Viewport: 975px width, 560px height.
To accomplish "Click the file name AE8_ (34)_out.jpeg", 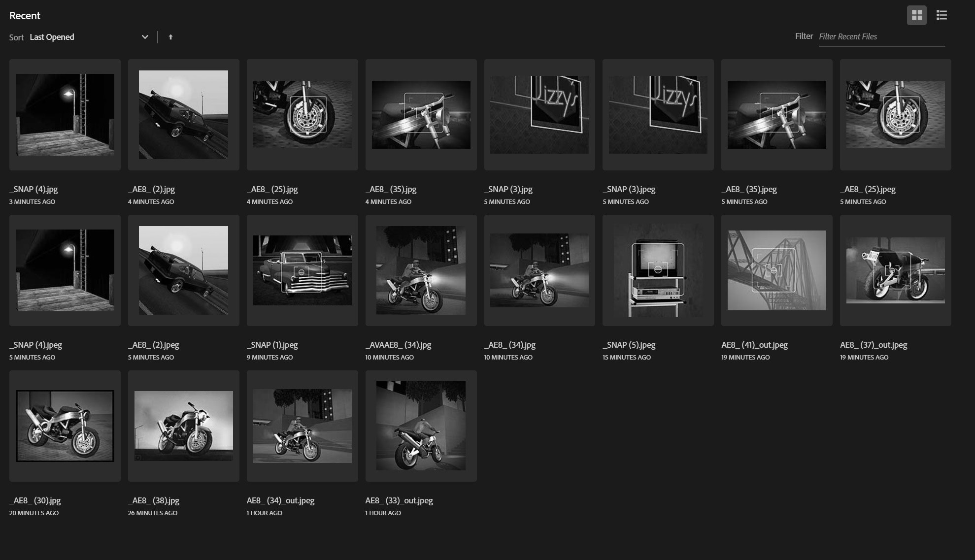I will [x=280, y=500].
